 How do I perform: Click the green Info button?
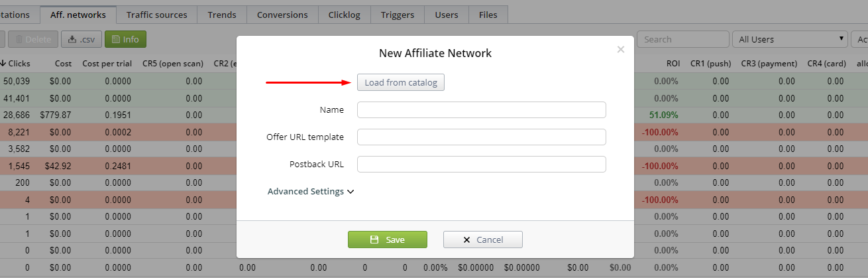[x=125, y=39]
